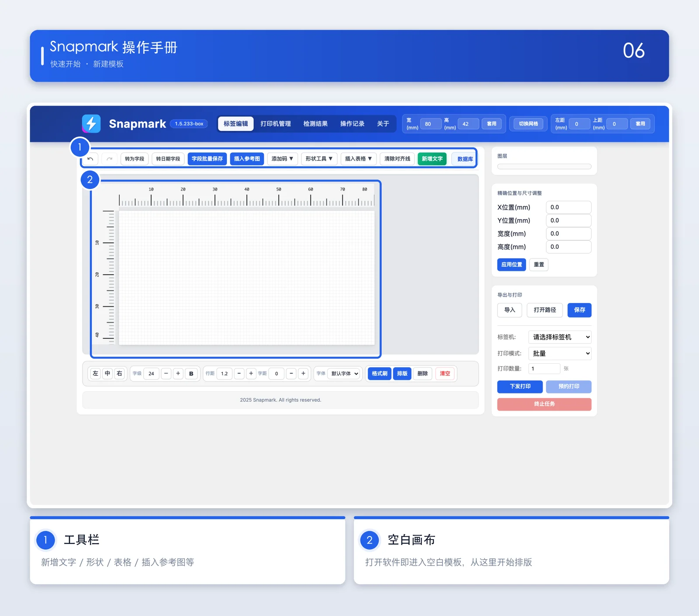
Task: Click the 应用位置 button
Action: (512, 265)
